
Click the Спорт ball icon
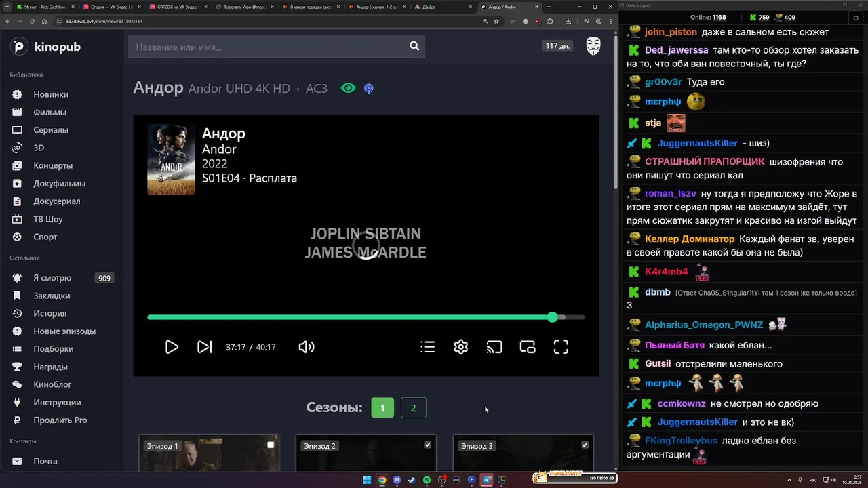(18, 237)
